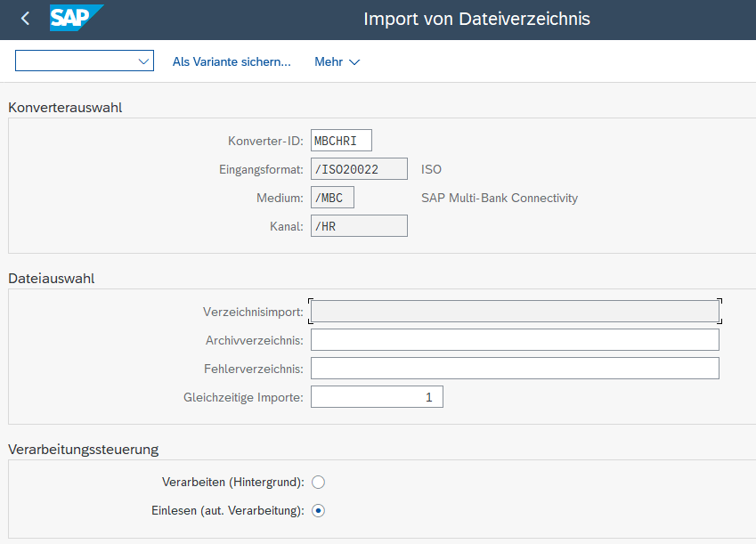This screenshot has height=544, width=756.
Task: Click Als Variante sichern button
Action: (232, 61)
